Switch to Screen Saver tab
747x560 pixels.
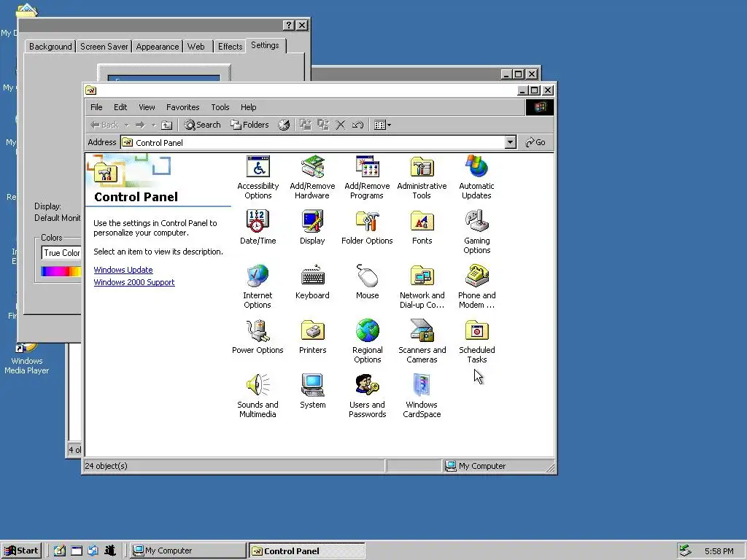click(x=104, y=47)
